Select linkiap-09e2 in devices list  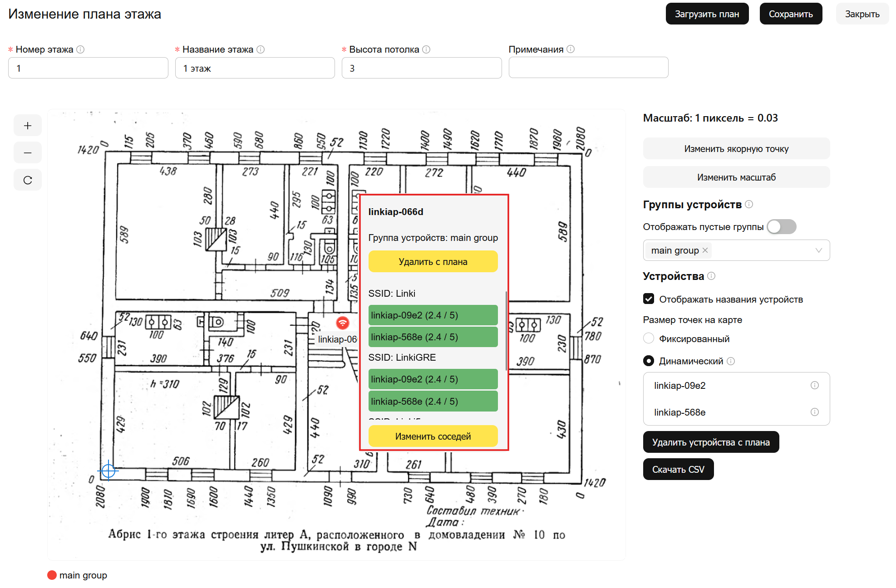(x=736, y=386)
